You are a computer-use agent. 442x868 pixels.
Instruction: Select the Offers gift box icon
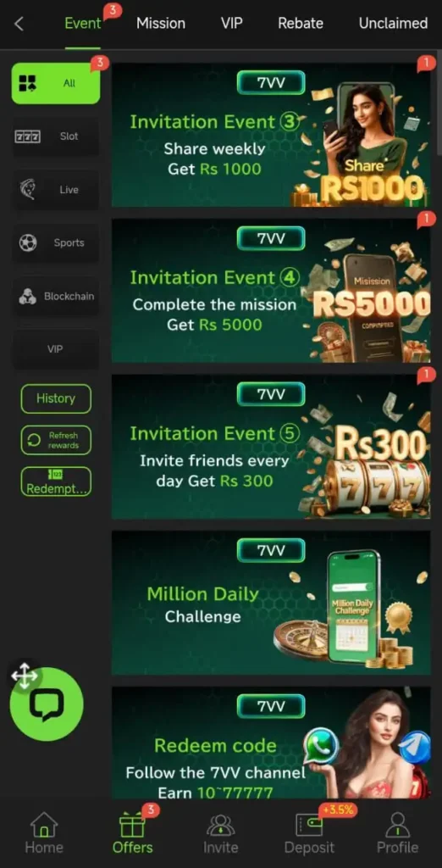tap(133, 825)
